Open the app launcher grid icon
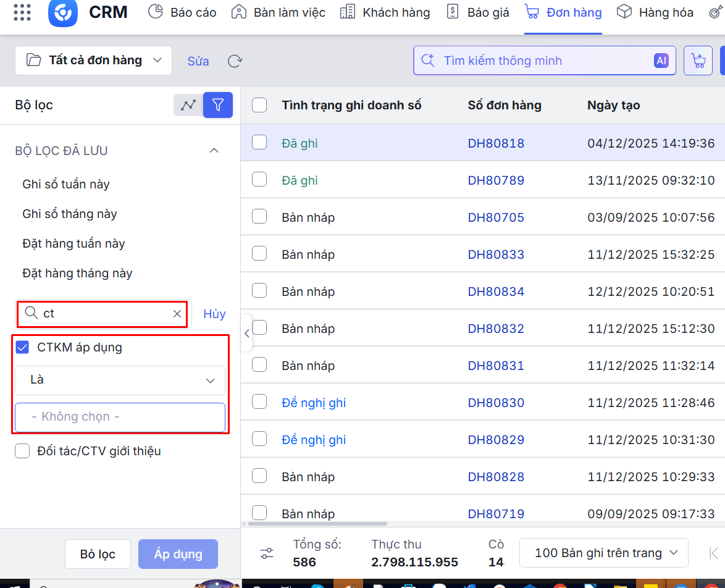The image size is (725, 588). pos(22,12)
